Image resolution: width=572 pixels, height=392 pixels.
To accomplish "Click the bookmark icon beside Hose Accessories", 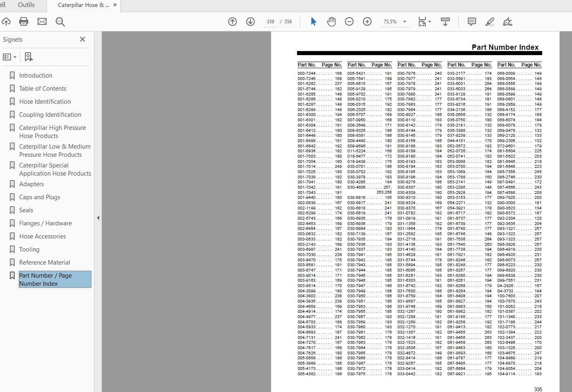I will coord(12,236).
